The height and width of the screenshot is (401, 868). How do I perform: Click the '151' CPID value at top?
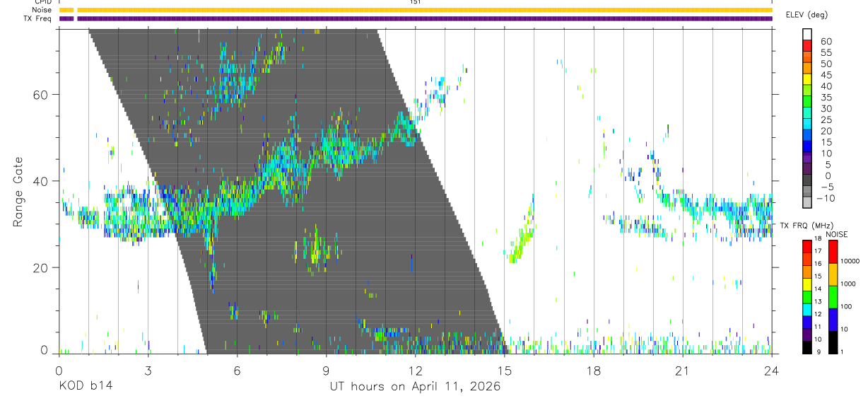pyautogui.click(x=416, y=2)
